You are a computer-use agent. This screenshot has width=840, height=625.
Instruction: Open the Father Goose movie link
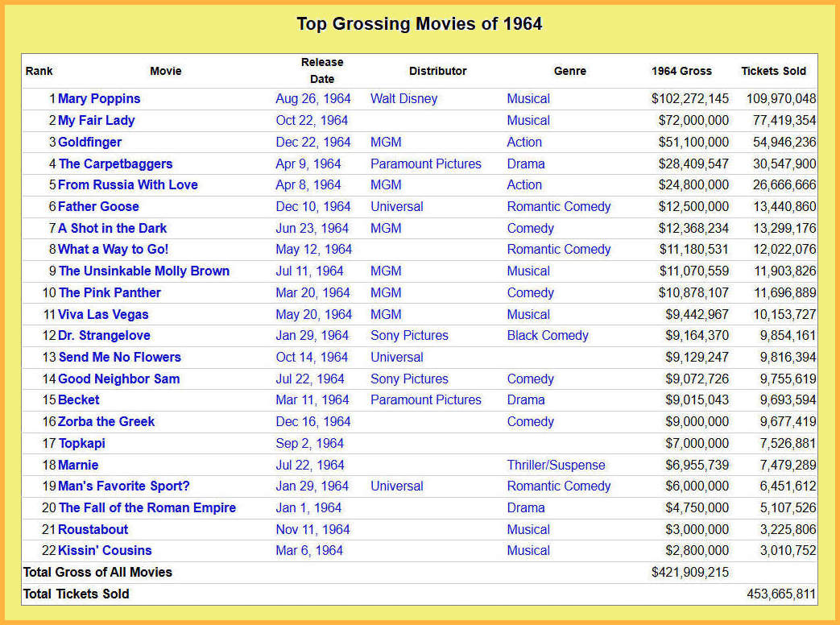pos(98,206)
